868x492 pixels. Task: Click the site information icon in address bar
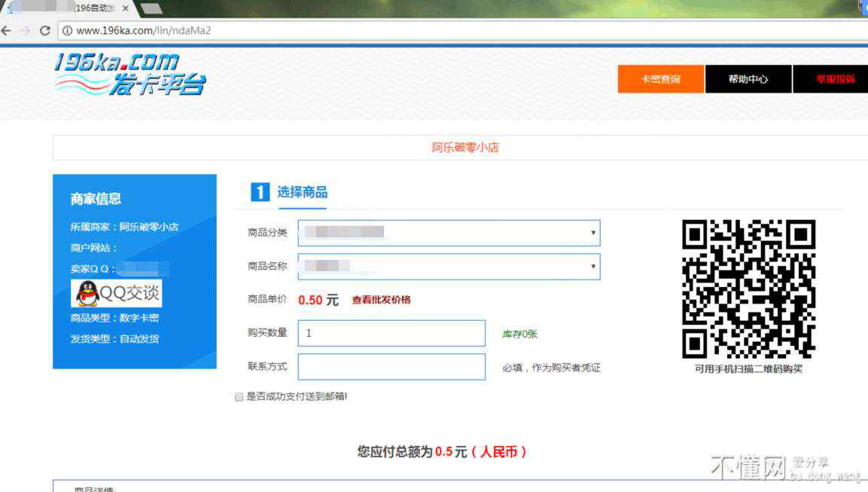click(67, 31)
